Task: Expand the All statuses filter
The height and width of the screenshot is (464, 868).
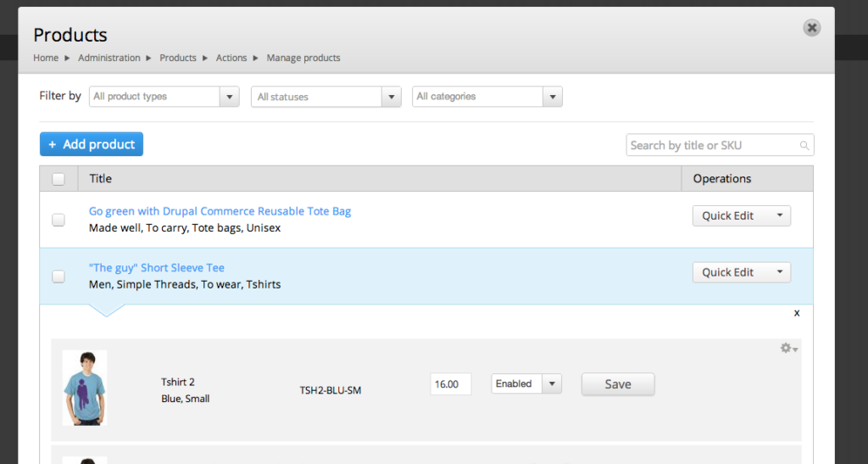Action: (x=326, y=97)
